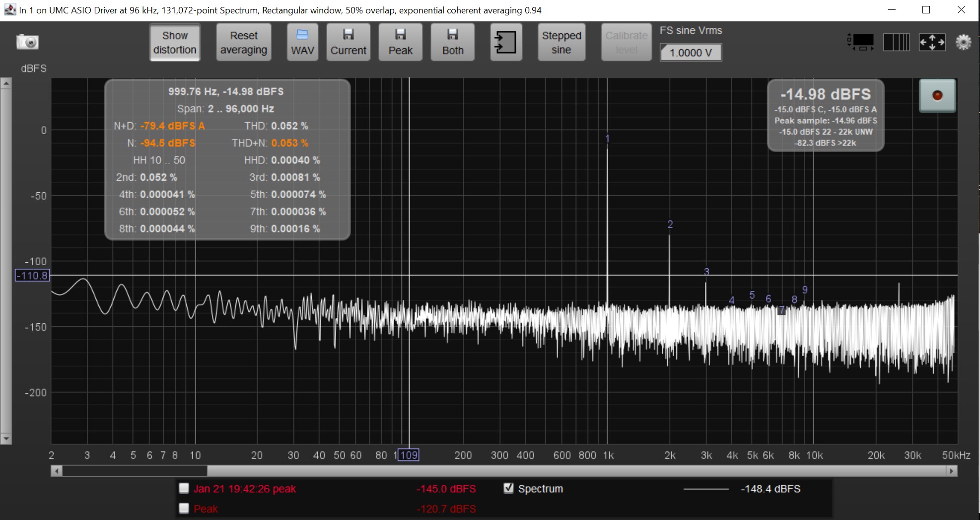
Task: Click the red -145.0 dBFS value
Action: click(446, 489)
